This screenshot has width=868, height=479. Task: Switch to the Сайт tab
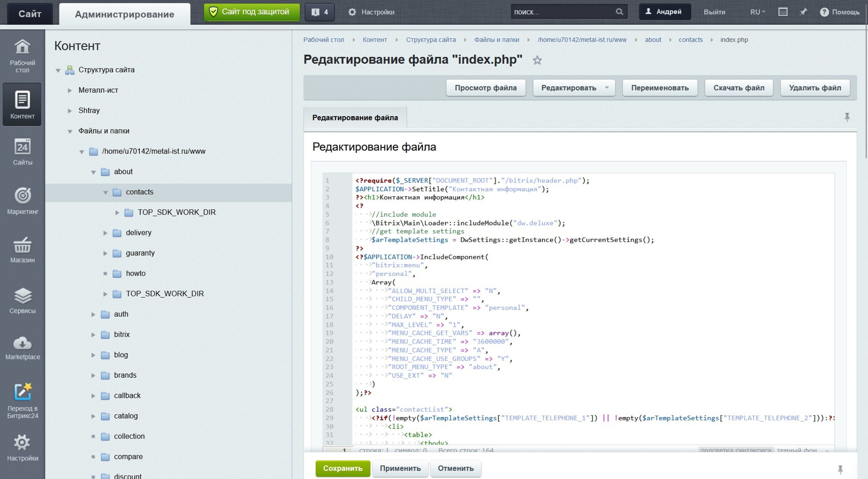click(30, 14)
